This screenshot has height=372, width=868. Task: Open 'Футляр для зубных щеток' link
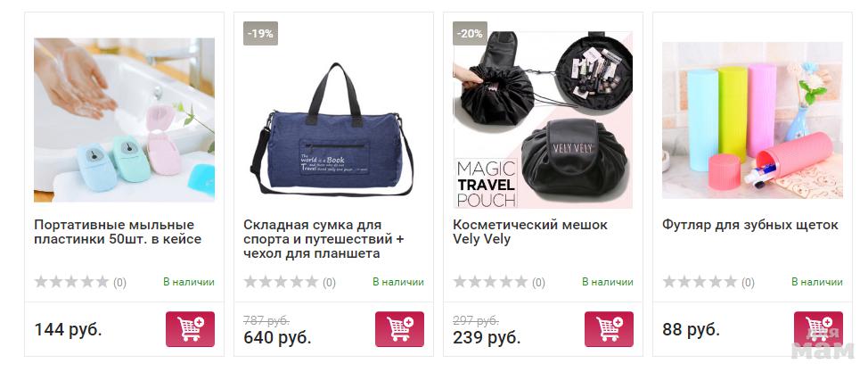pyautogui.click(x=750, y=225)
